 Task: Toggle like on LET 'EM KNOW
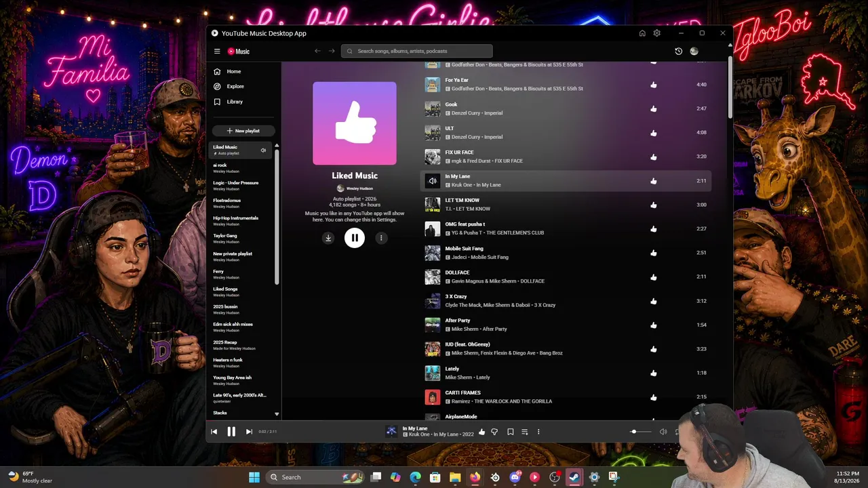coord(654,205)
